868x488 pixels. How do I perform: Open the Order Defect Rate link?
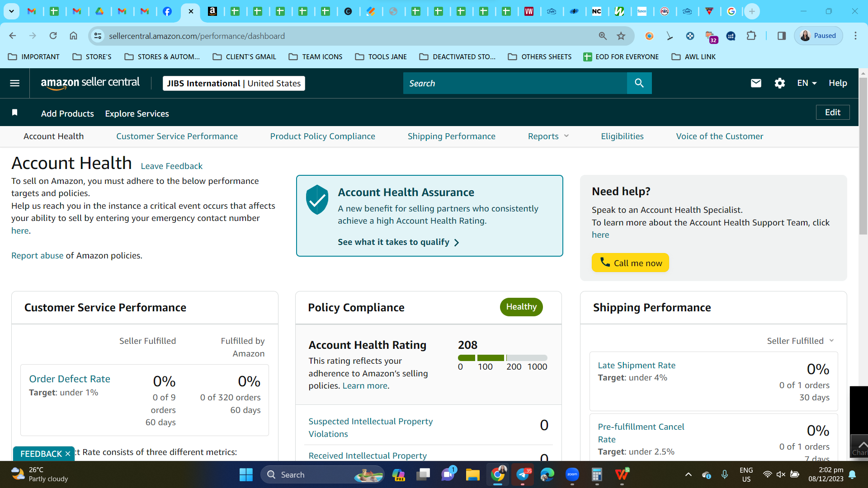(70, 379)
